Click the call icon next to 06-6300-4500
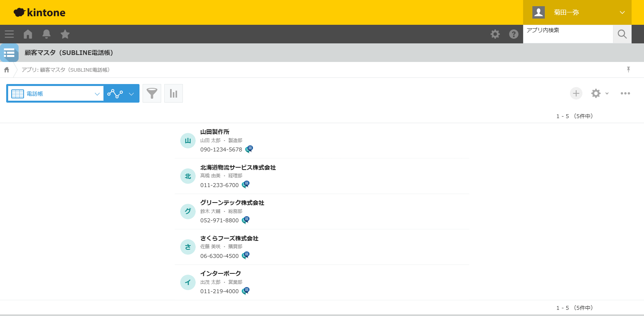The height and width of the screenshot is (316, 644). tap(246, 255)
